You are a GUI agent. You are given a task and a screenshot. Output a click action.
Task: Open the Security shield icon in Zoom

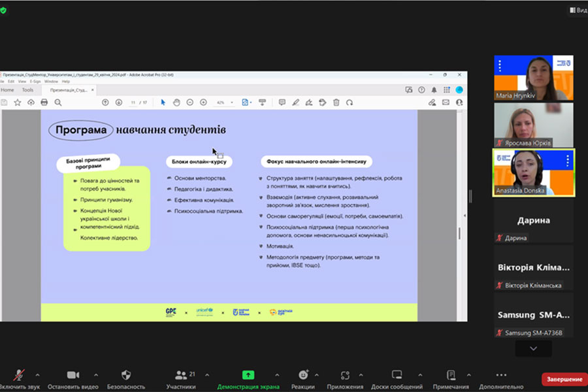pos(126,376)
